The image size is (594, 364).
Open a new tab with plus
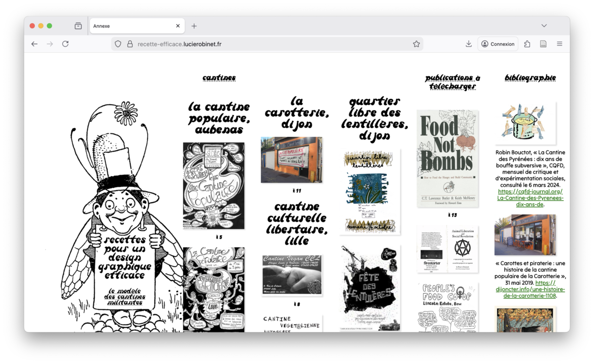tap(194, 26)
